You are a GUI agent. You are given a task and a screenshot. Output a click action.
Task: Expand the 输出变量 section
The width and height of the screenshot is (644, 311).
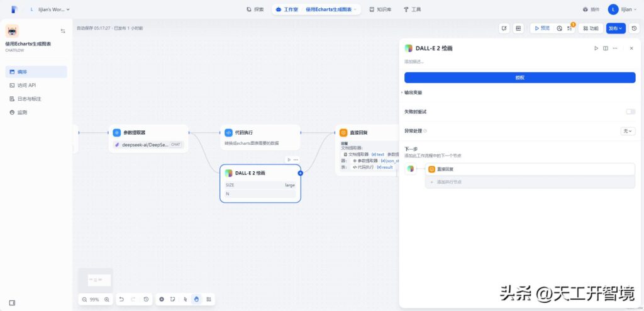click(413, 93)
